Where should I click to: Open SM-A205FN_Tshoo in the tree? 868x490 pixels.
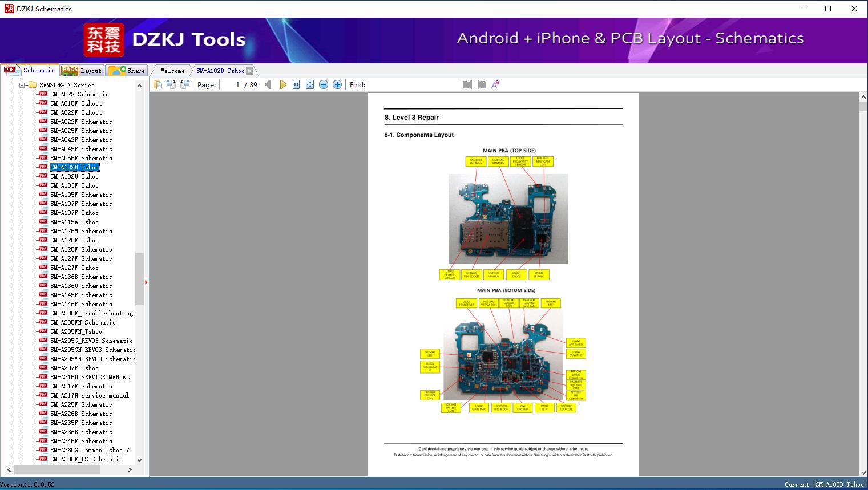(76, 331)
